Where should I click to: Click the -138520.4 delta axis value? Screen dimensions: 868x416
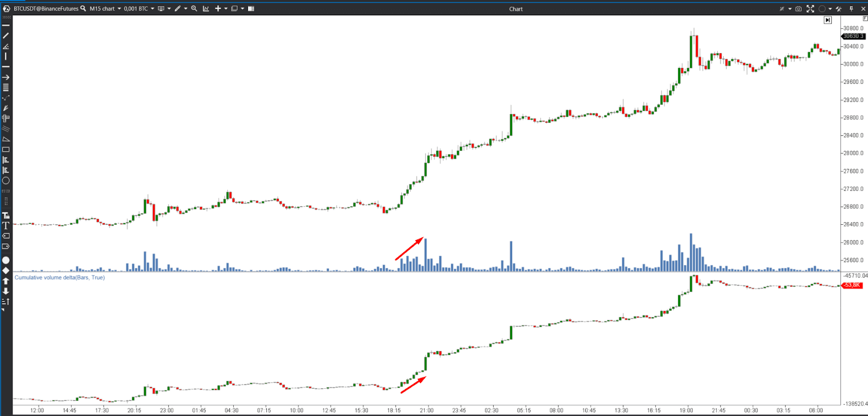tap(855, 404)
